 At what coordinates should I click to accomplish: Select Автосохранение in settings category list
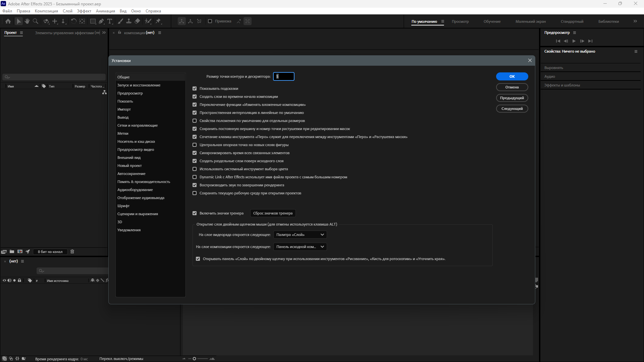pyautogui.click(x=131, y=174)
